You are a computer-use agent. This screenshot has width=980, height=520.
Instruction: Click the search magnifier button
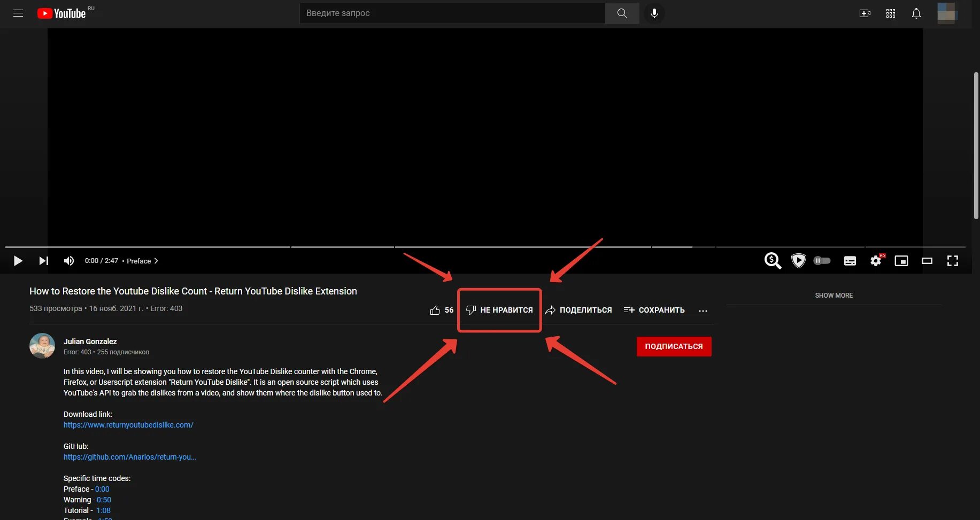point(622,13)
